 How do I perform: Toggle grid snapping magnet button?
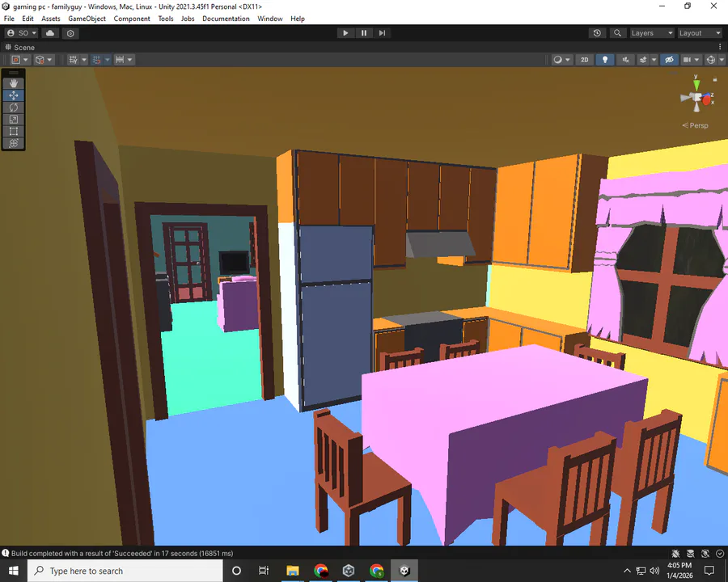pos(96,59)
